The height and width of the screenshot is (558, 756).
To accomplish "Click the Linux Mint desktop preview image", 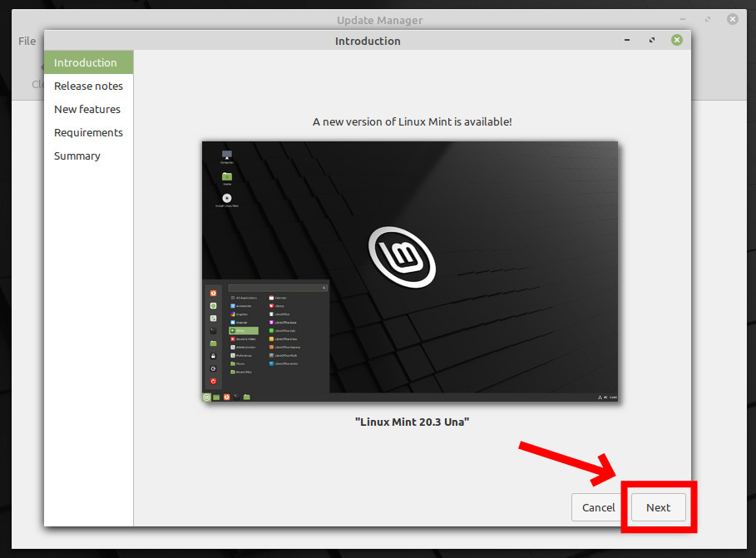I will (x=410, y=272).
